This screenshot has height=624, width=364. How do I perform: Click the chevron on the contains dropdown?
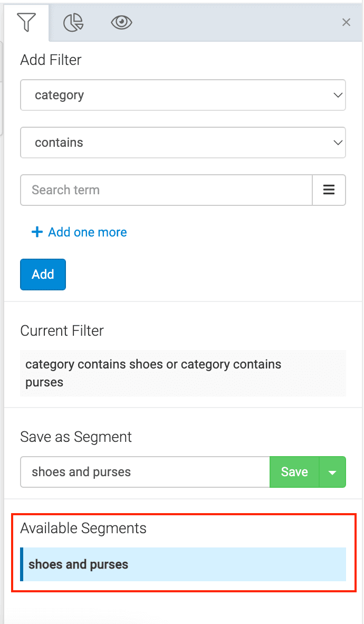[x=338, y=143]
